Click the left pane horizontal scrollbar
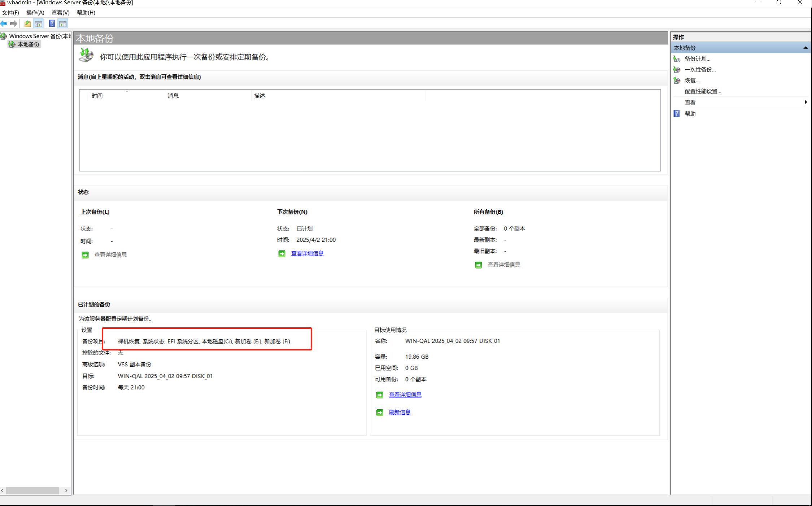Image resolution: width=812 pixels, height=506 pixels. [32, 490]
